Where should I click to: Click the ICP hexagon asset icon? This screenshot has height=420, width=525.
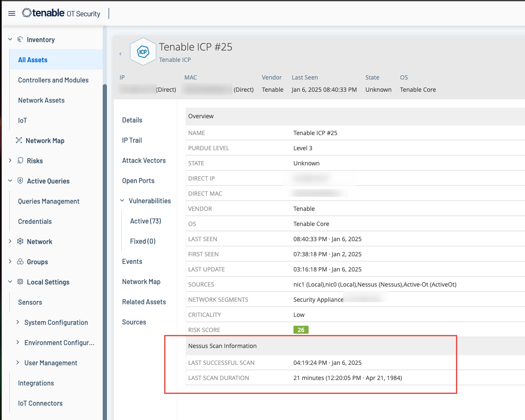tap(143, 52)
